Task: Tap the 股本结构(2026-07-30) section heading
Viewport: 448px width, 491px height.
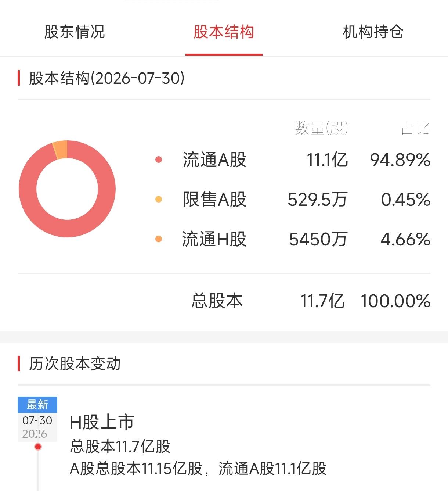Action: tap(107, 78)
